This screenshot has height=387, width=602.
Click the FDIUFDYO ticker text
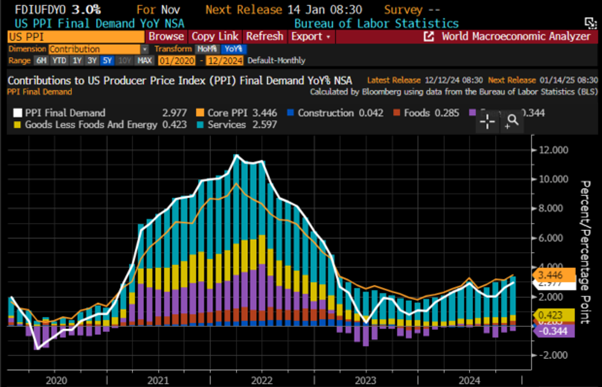click(x=40, y=9)
